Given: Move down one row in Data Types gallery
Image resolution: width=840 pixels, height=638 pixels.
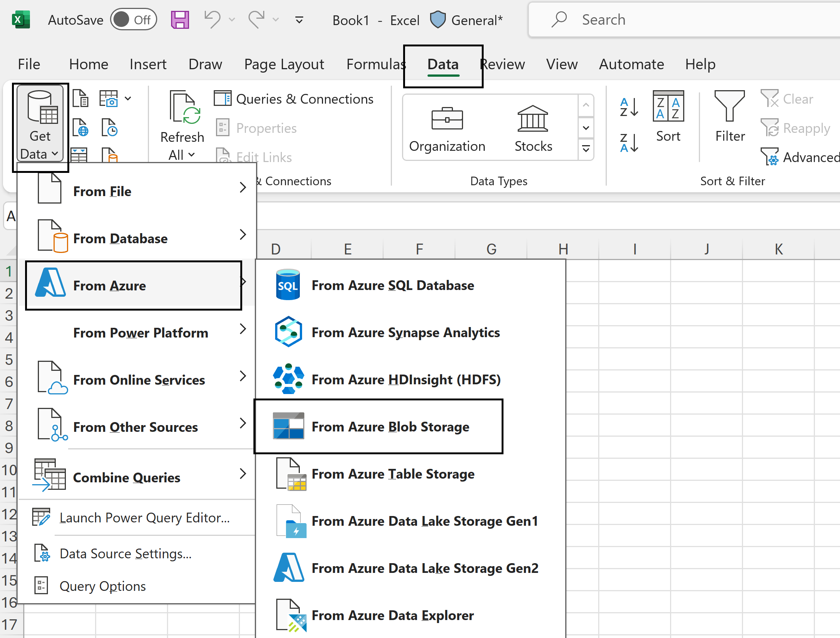Looking at the screenshot, I should click(x=586, y=128).
